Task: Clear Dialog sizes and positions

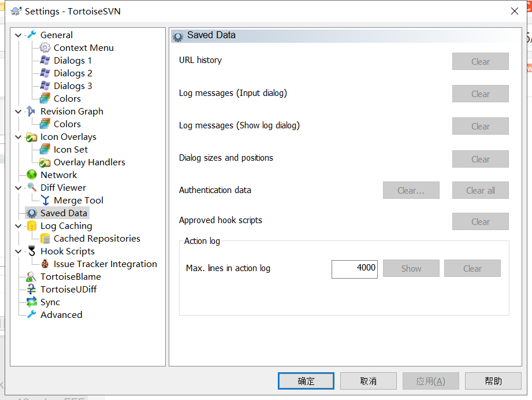Action: [480, 159]
